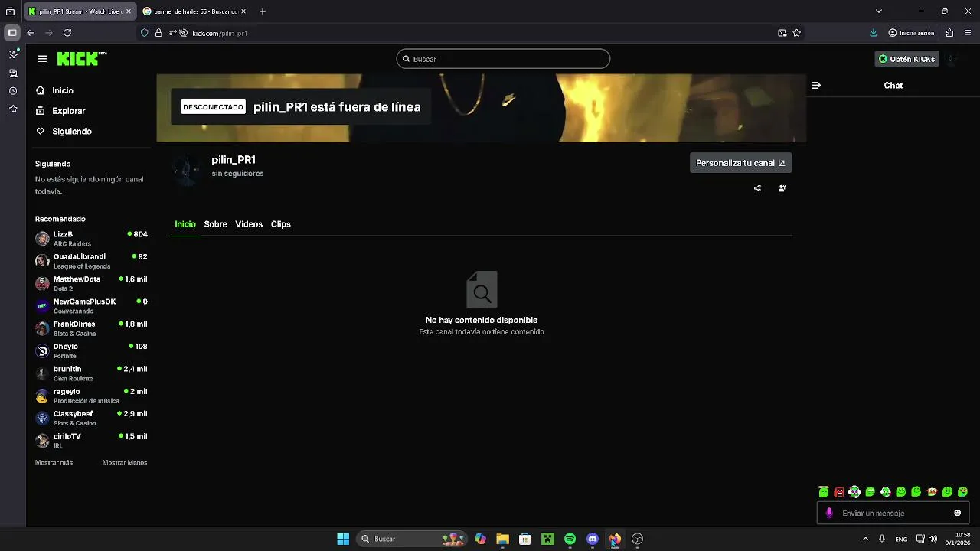Open Discord from the taskbar
Viewport: 980px width, 551px height.
593,539
